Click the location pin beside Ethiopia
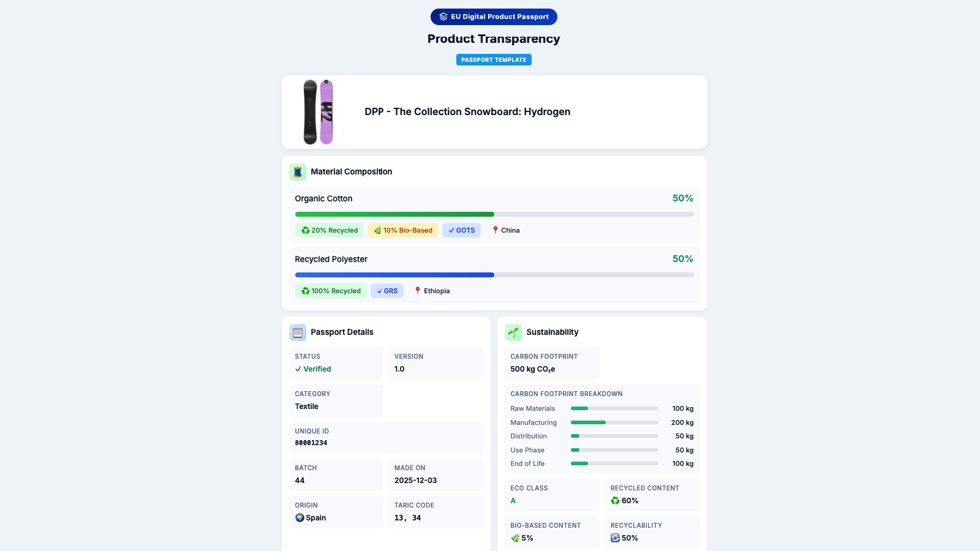 (x=418, y=291)
